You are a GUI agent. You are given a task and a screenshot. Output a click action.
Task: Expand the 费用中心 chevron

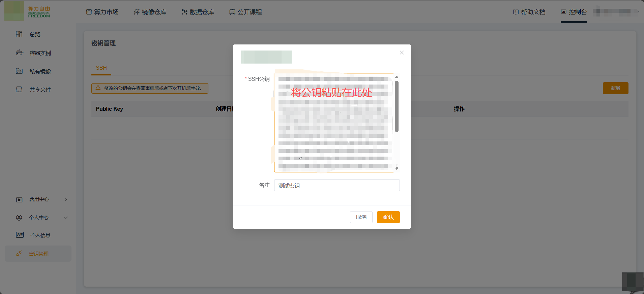(66, 199)
